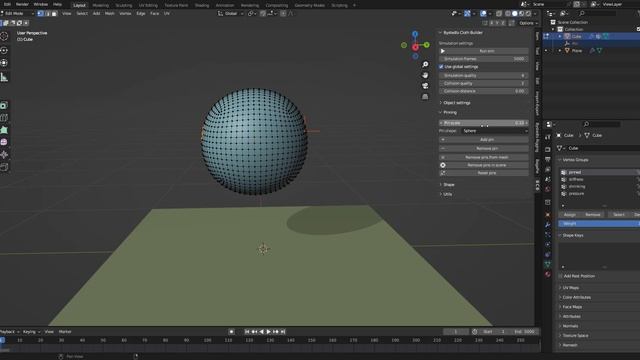Click Remove pins from mesh button
Viewport: 640px width, 360px height.
(x=484, y=157)
